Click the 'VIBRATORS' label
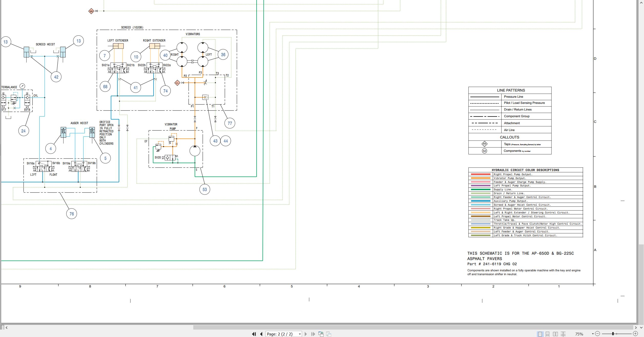 point(193,34)
